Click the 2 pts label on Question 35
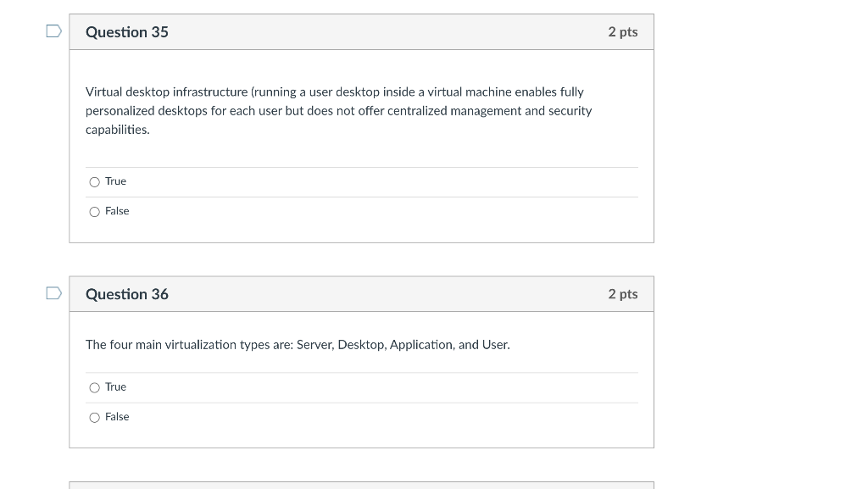The height and width of the screenshot is (489, 868). 623,32
